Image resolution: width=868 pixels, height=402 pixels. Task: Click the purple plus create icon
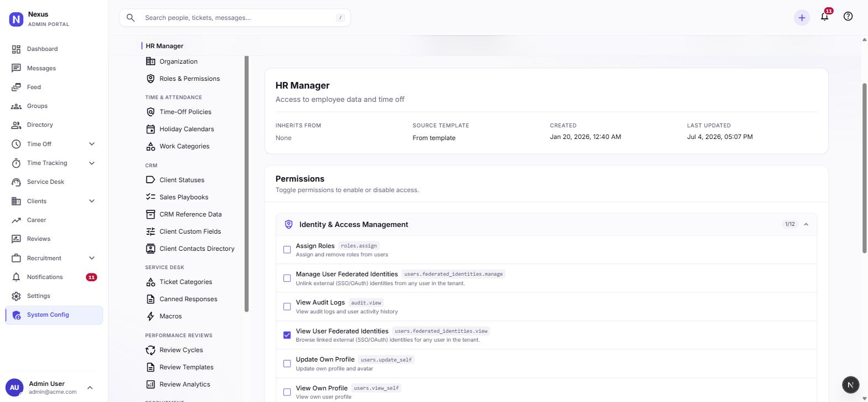tap(801, 18)
